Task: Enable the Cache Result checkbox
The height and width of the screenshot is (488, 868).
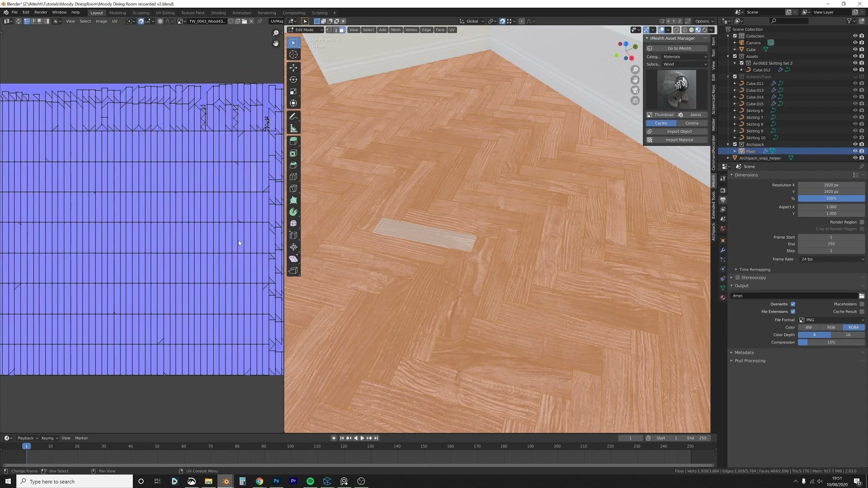Action: coord(862,312)
